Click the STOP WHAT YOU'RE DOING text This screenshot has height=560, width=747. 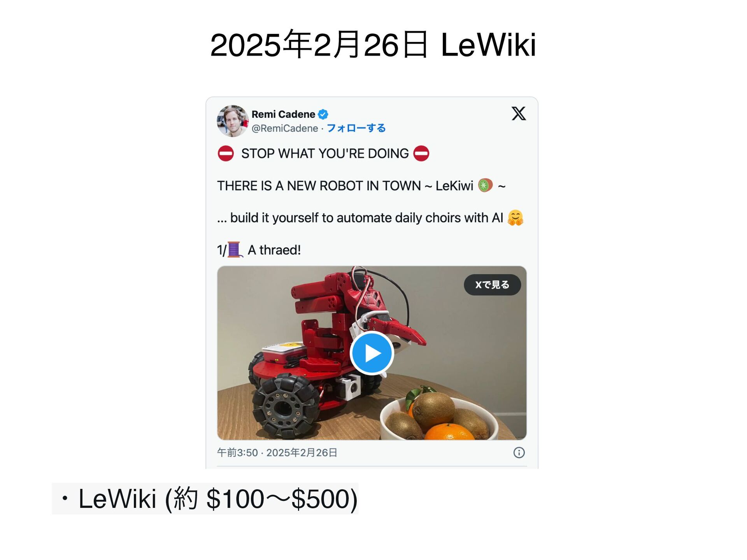coord(325,154)
